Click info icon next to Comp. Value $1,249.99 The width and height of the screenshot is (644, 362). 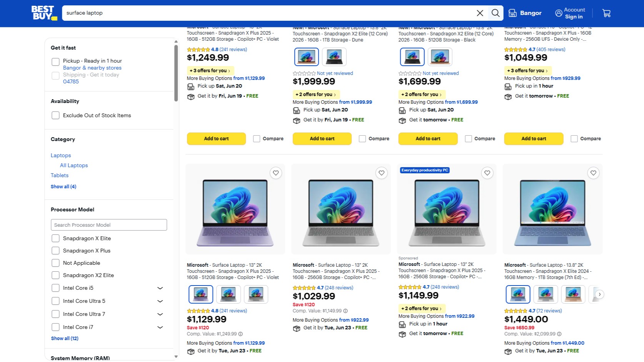click(x=240, y=334)
